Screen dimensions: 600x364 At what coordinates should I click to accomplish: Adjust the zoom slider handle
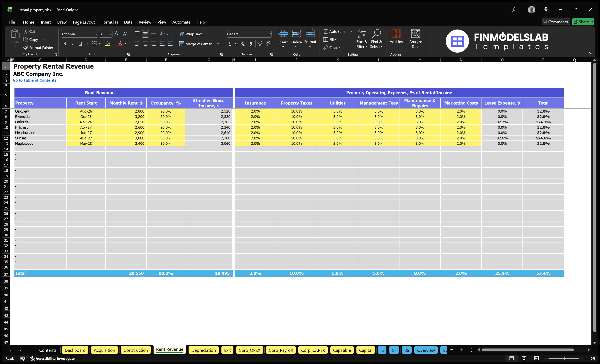(x=564, y=358)
